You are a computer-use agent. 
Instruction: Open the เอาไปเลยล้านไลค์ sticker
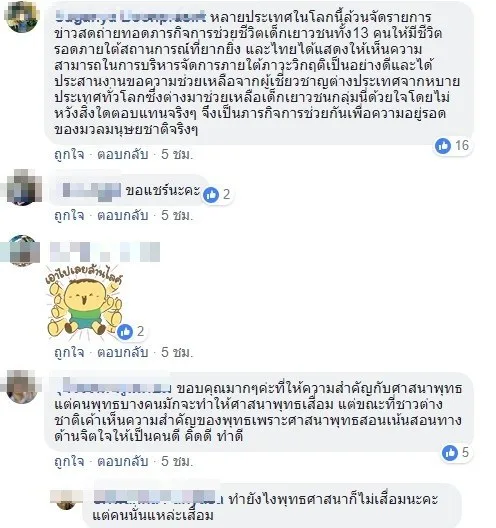(84, 302)
